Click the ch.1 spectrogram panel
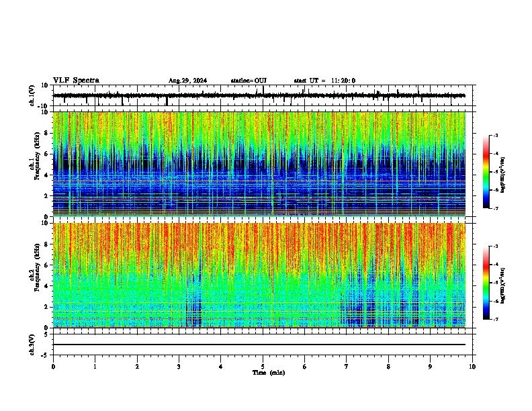532x411 pixels. [x=259, y=164]
